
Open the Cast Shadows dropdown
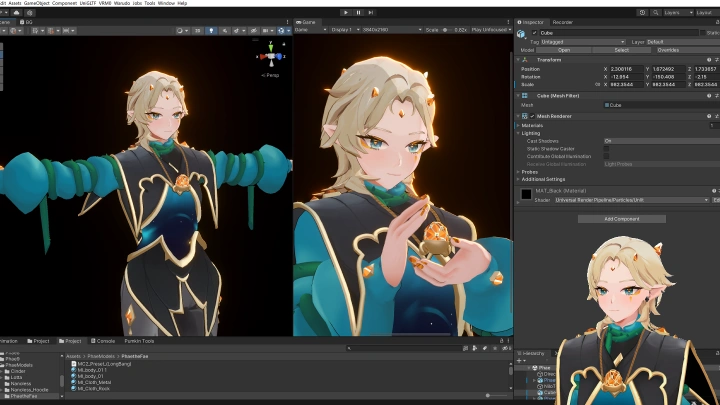[662, 141]
